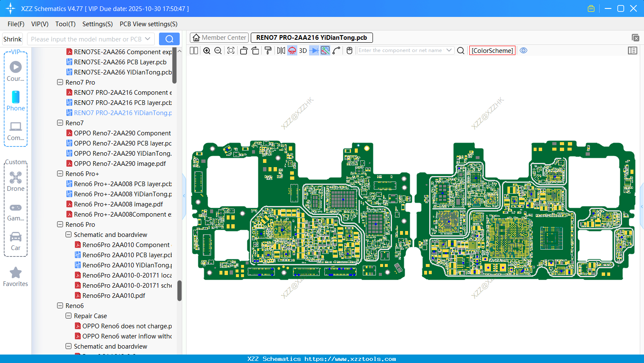The width and height of the screenshot is (644, 363).
Task: Search the entered component or net name
Action: click(461, 51)
